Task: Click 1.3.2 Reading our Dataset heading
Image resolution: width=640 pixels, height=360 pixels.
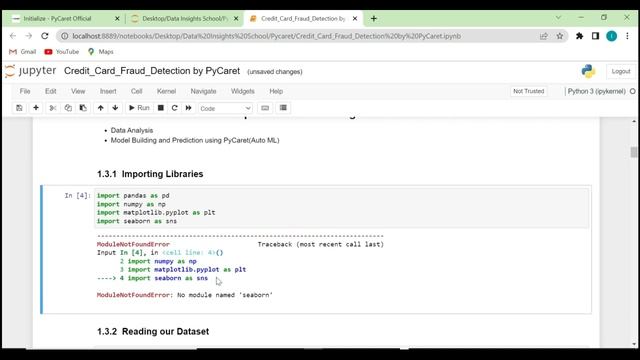Action: point(153,331)
